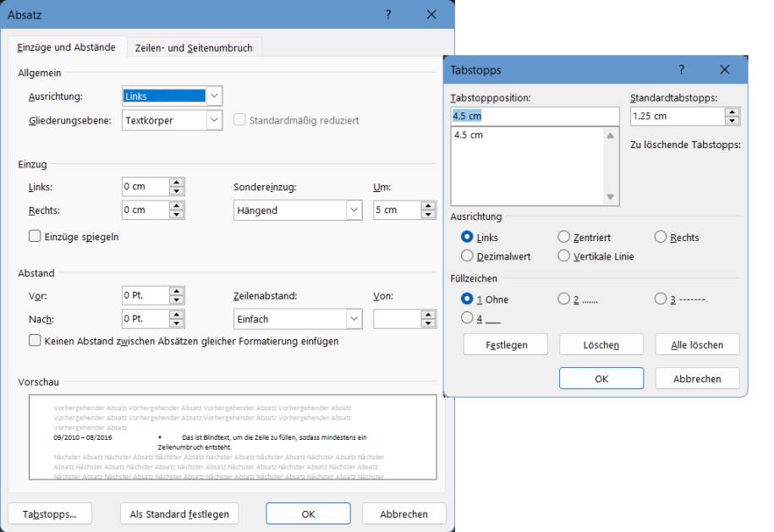Image resolution: width=774 pixels, height=532 pixels.
Task: Enable the Einzüge spiegeln checkbox
Action: coord(35,237)
